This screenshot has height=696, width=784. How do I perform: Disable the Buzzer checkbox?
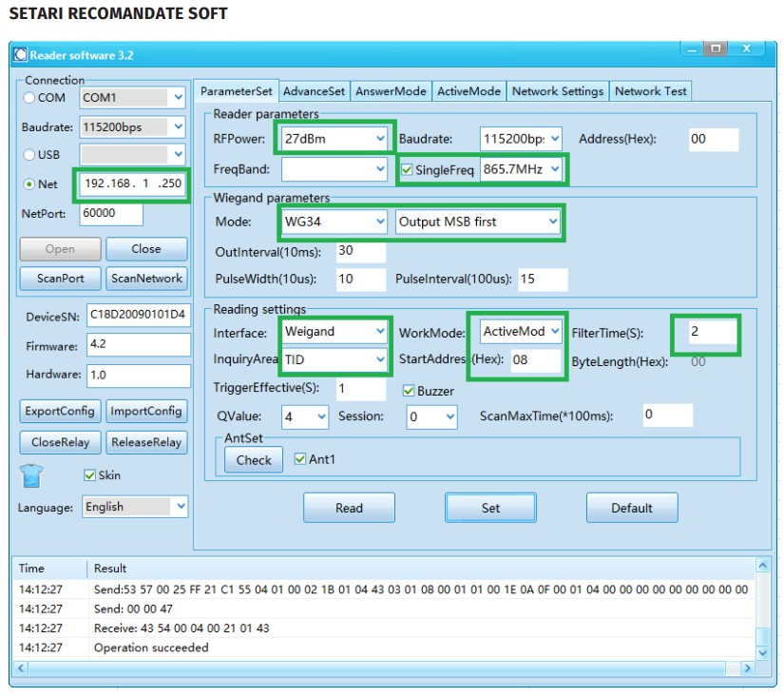coord(409,391)
